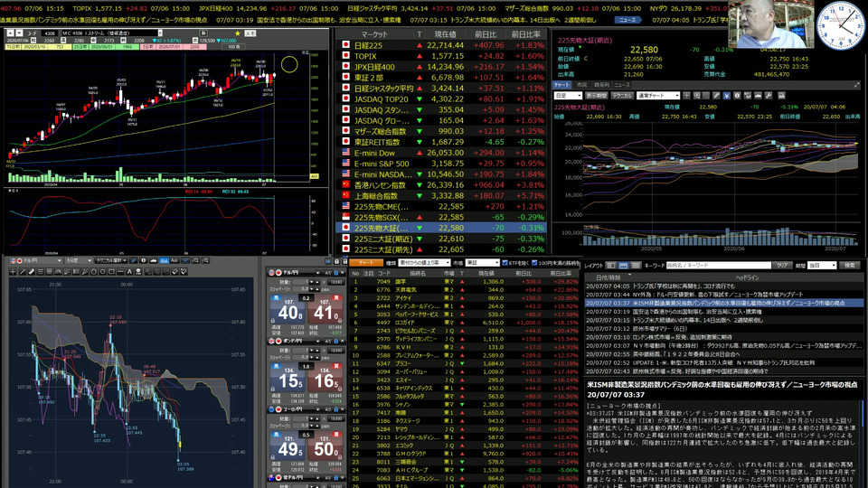Select the text 'A' annotation tool
Screen dimensions: 868x488
coord(129,272)
